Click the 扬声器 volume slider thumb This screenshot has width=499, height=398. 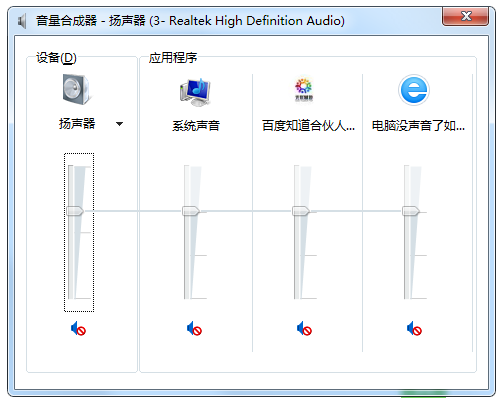[75, 211]
